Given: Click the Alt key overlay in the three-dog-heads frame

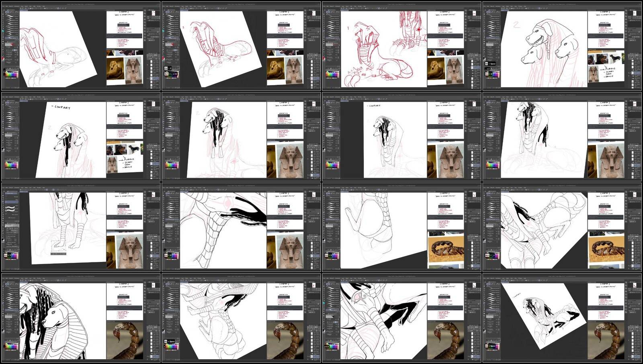Looking at the screenshot, I should [486, 63].
